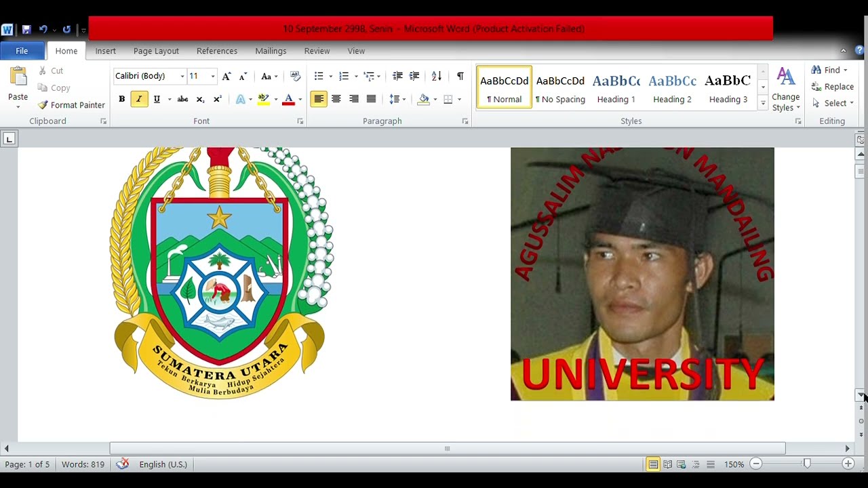Click the Cut scissors command

click(51, 70)
